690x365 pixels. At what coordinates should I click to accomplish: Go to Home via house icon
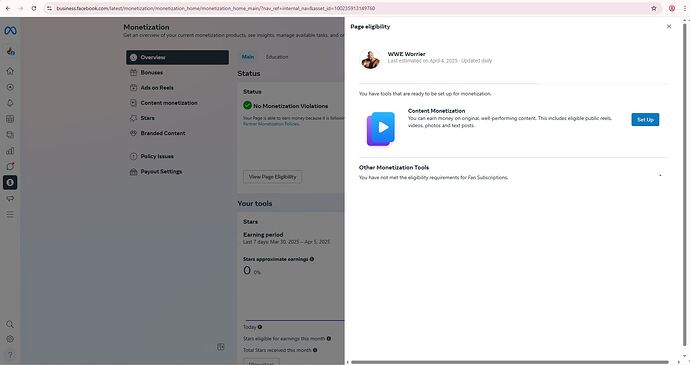coord(10,71)
